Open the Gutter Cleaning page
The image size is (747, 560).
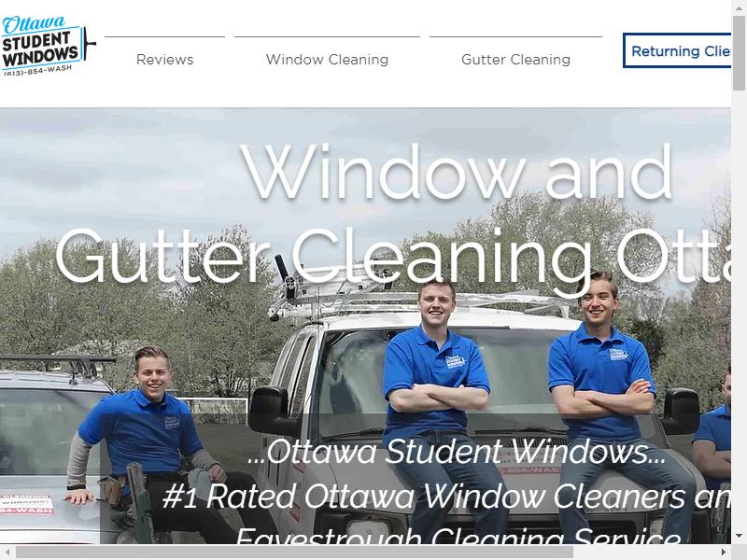515,59
